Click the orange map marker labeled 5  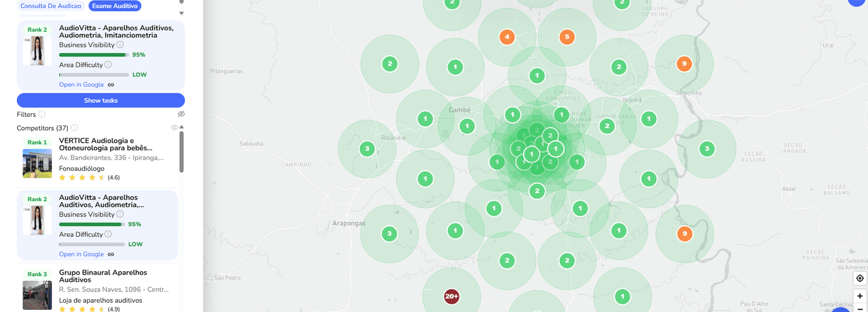pyautogui.click(x=567, y=37)
